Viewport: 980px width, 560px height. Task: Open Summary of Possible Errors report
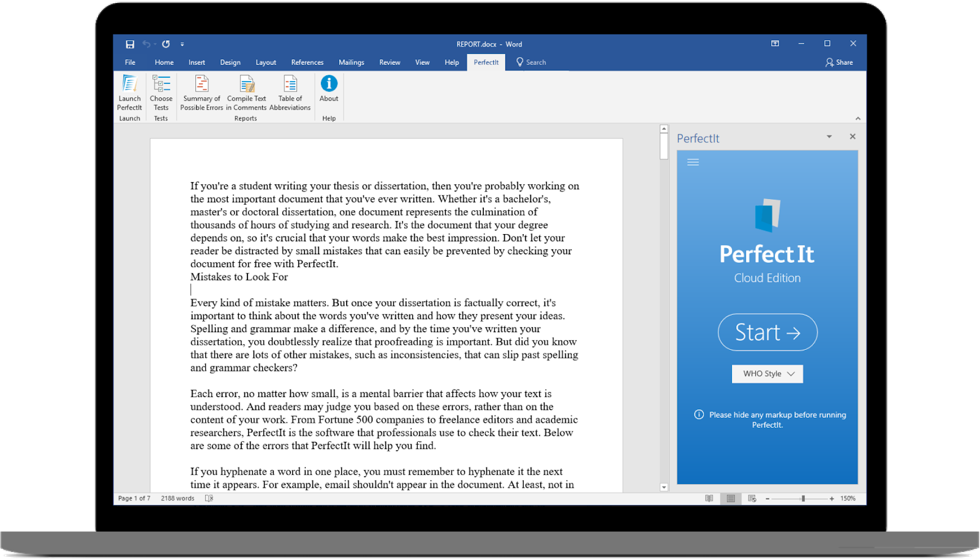(202, 93)
